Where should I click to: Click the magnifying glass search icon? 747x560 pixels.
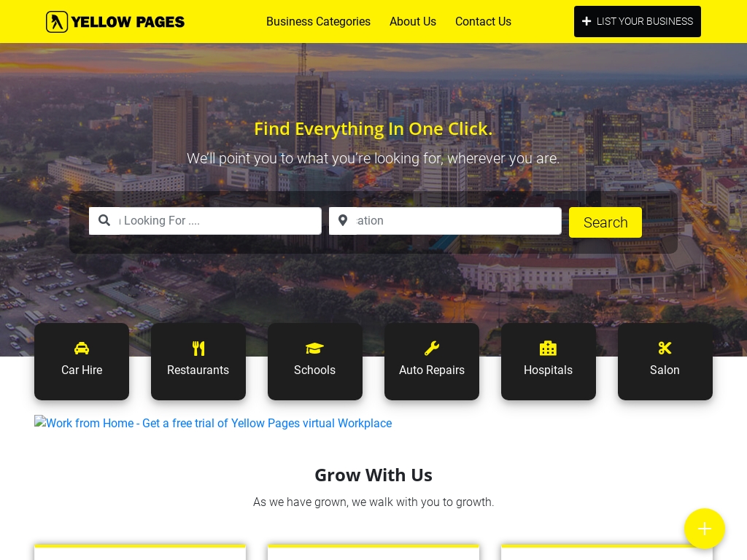tap(104, 220)
